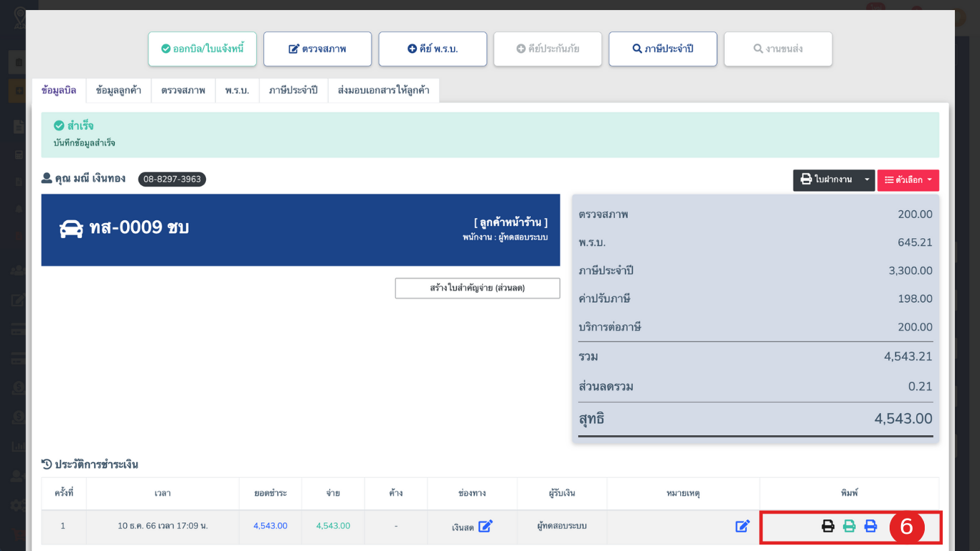Click the date 10 ธ.ค. 66 เวลา 17:09 น.

pos(163,526)
